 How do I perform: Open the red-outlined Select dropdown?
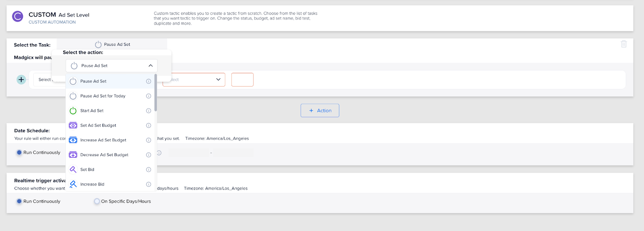(194, 80)
